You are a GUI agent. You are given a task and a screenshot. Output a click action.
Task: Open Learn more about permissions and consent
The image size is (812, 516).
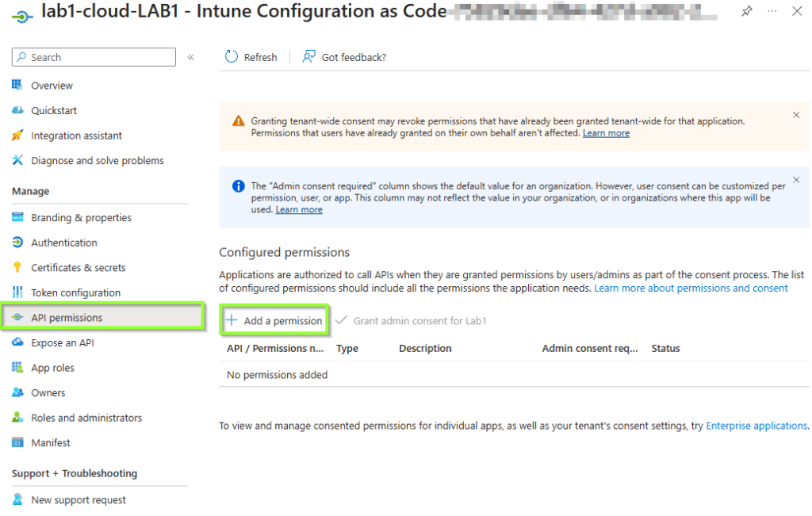(691, 288)
